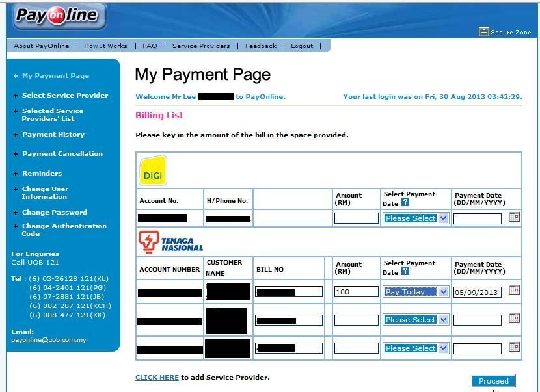The image size is (540, 392).
Task: Open Payment History in sidebar
Action: (53, 135)
